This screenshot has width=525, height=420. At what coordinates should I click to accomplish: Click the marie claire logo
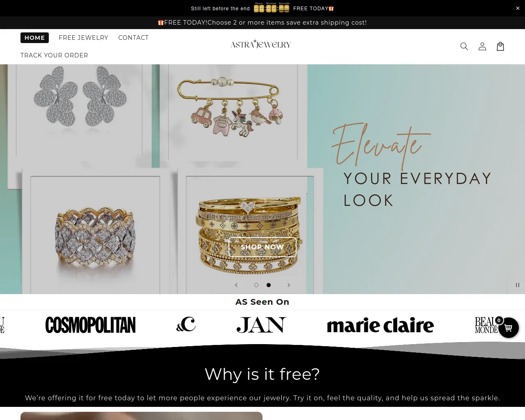[x=380, y=325]
